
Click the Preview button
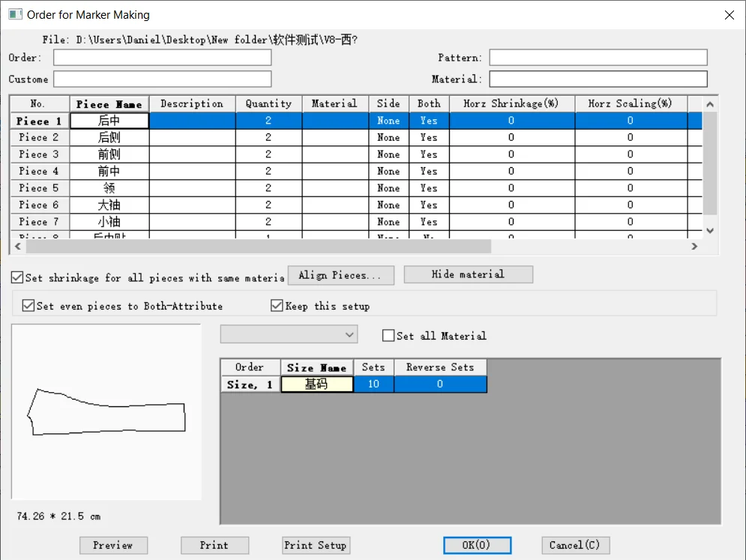pyautogui.click(x=113, y=545)
